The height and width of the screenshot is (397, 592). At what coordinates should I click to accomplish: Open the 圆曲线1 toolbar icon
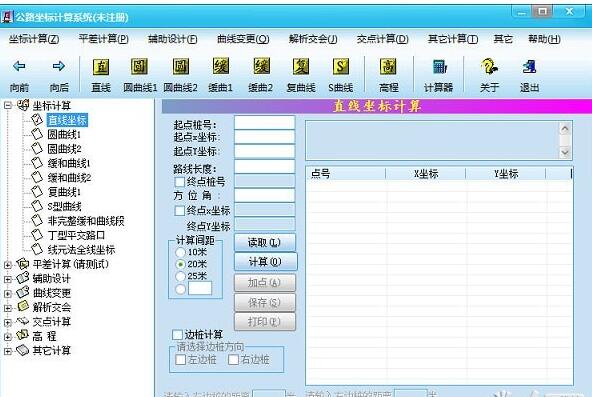[x=139, y=67]
